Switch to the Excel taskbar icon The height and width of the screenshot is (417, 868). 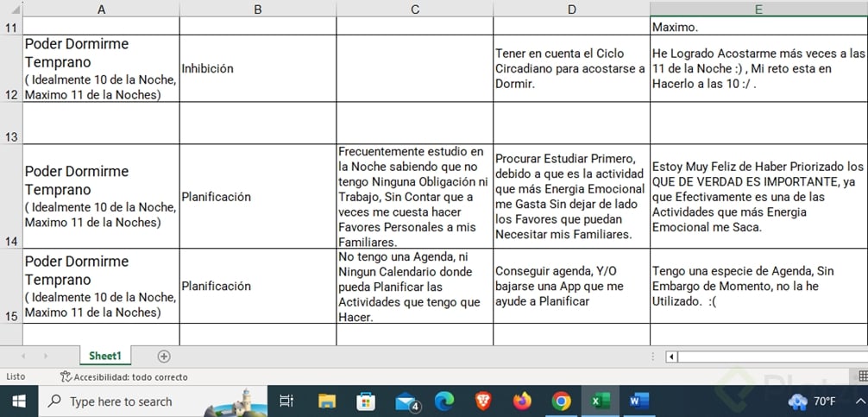coord(600,401)
